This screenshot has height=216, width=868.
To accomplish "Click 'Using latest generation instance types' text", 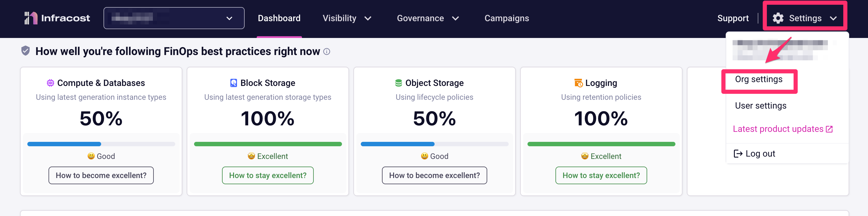I will pos(101,97).
